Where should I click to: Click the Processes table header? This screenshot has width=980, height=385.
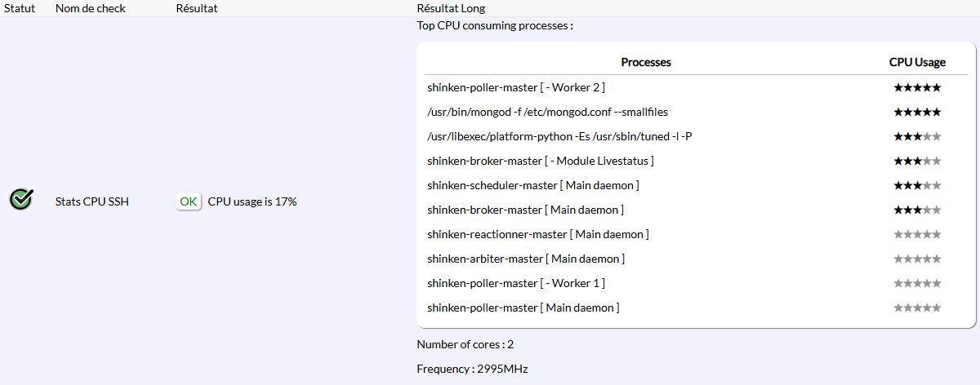(x=646, y=62)
